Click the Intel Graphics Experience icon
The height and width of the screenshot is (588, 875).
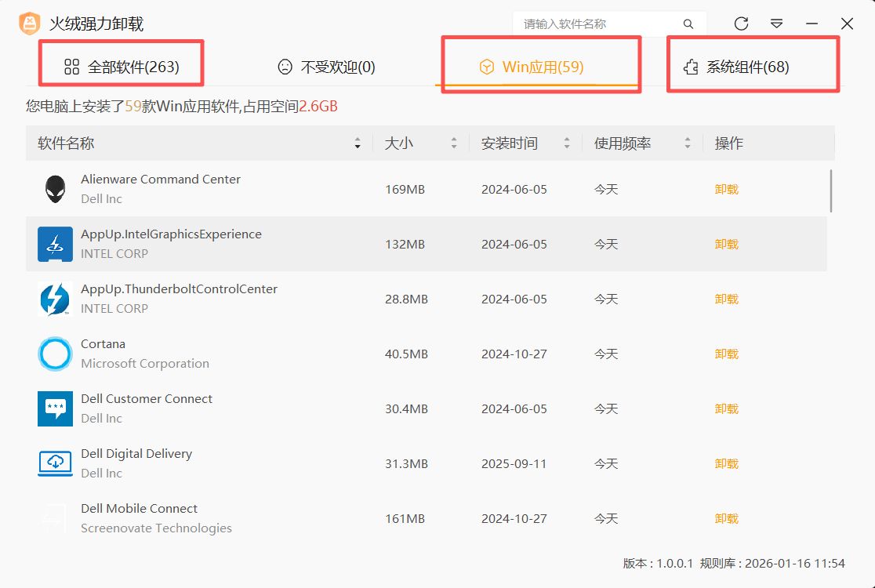click(x=55, y=244)
